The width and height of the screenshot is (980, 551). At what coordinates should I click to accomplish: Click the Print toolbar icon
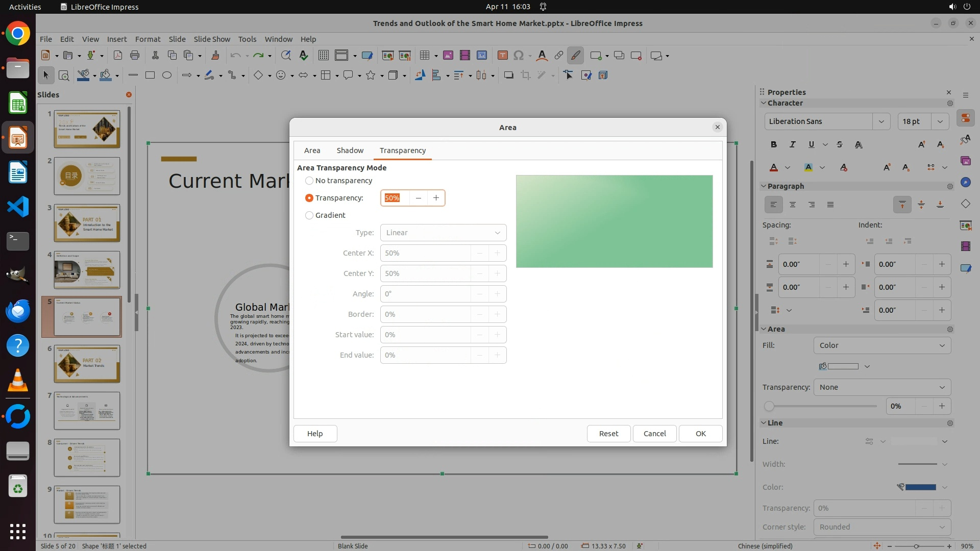[135, 55]
